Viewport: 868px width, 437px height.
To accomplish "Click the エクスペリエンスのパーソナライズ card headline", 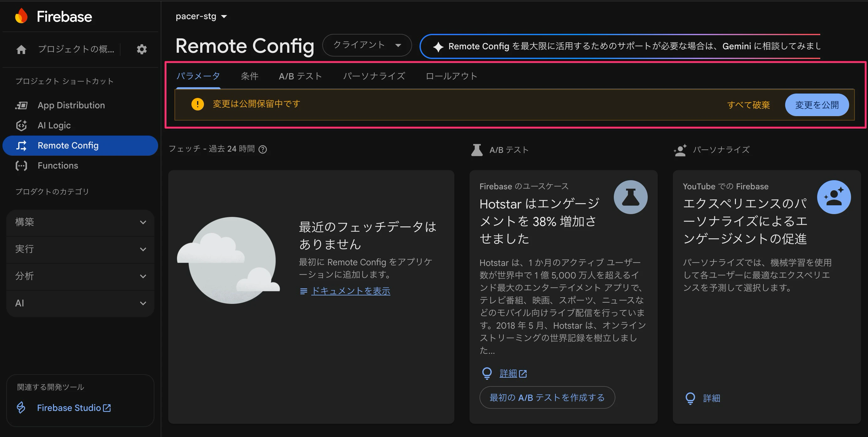I will 745,221.
